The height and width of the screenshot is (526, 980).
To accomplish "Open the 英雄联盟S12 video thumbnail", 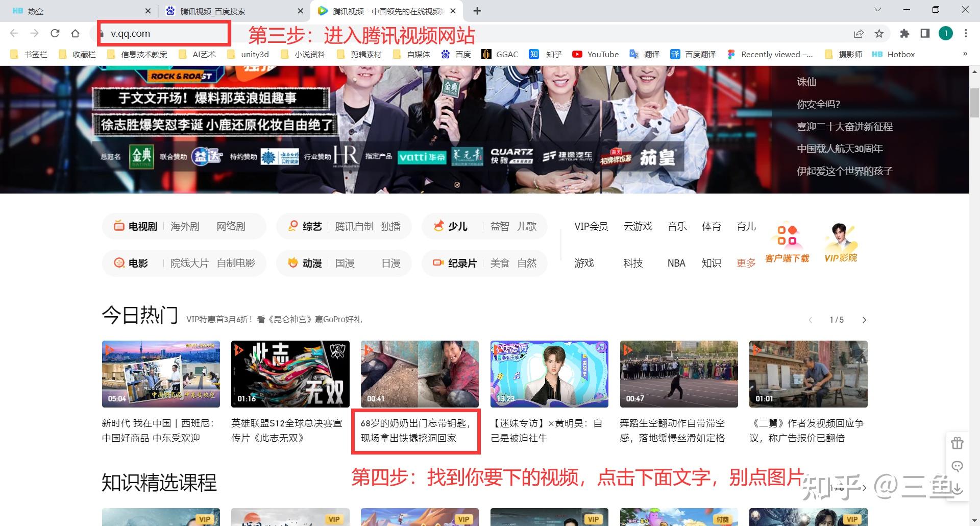I will (x=290, y=374).
